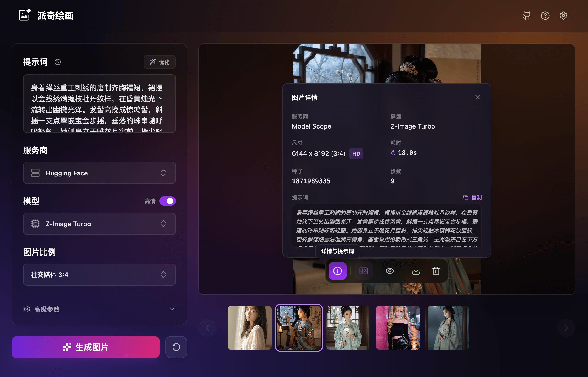Screen dimensions: 588x377
Task: Delete the image using the trash icon
Action: pyautogui.click(x=436, y=271)
